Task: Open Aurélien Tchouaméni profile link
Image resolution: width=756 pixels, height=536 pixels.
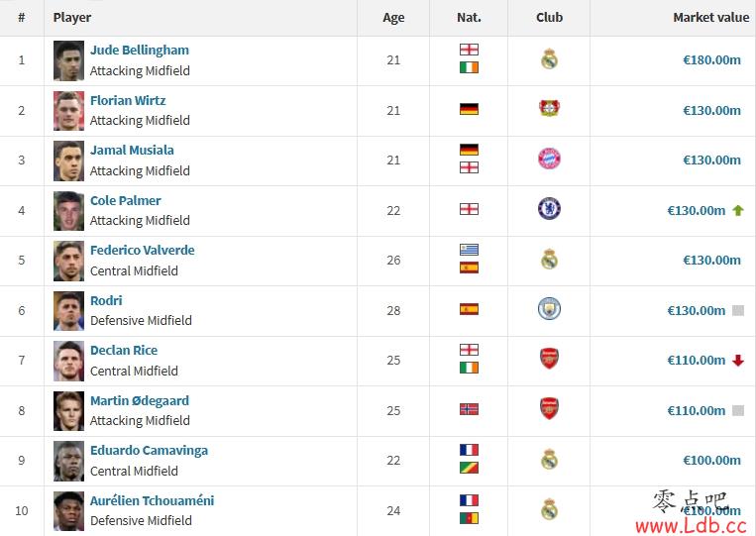Action: 152,500
